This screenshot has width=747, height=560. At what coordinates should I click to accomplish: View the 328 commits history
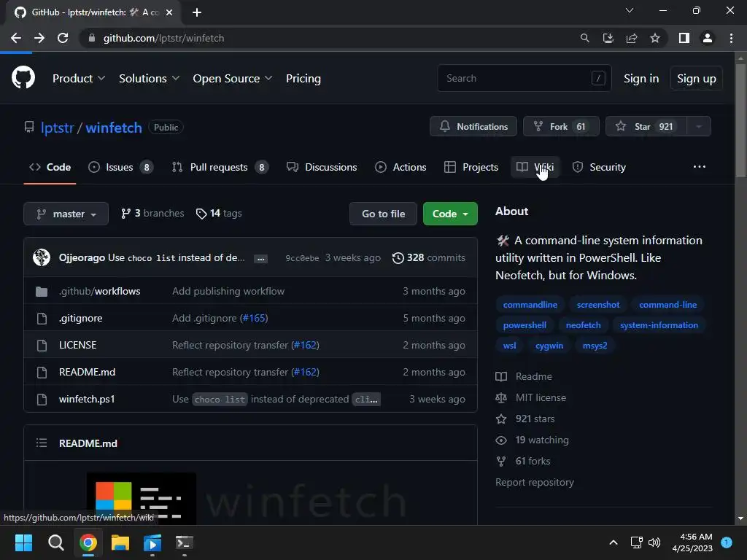point(429,257)
